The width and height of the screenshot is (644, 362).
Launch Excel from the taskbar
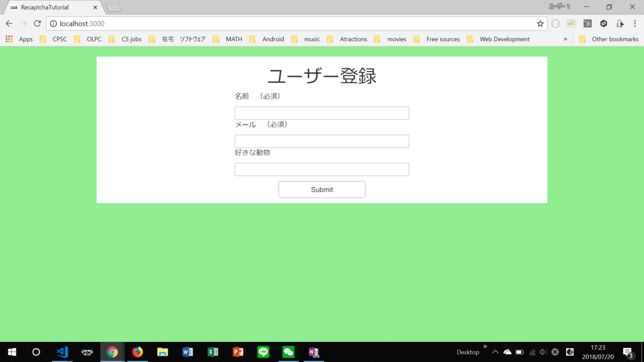tap(213, 353)
